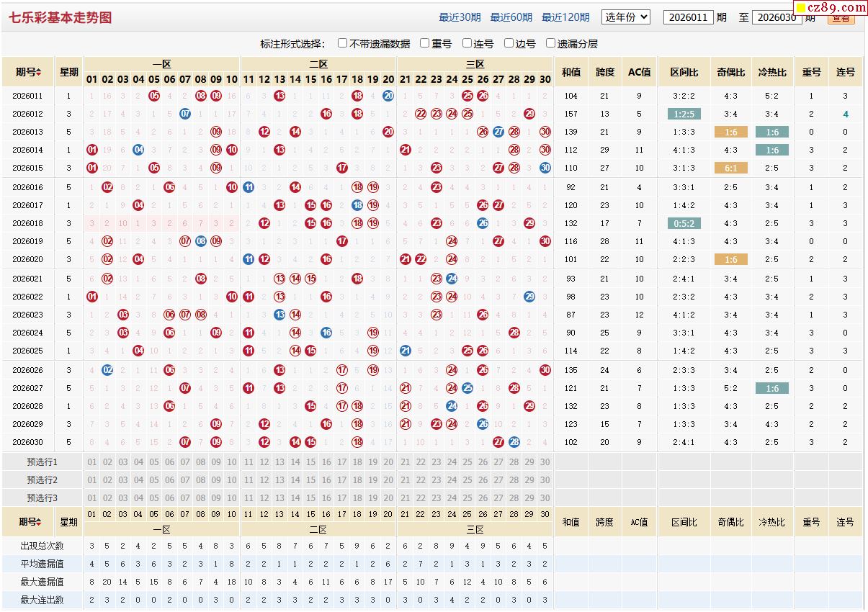Click the start period field showing 2026011
Image resolution: width=868 pixels, height=612 pixels.
[688, 17]
